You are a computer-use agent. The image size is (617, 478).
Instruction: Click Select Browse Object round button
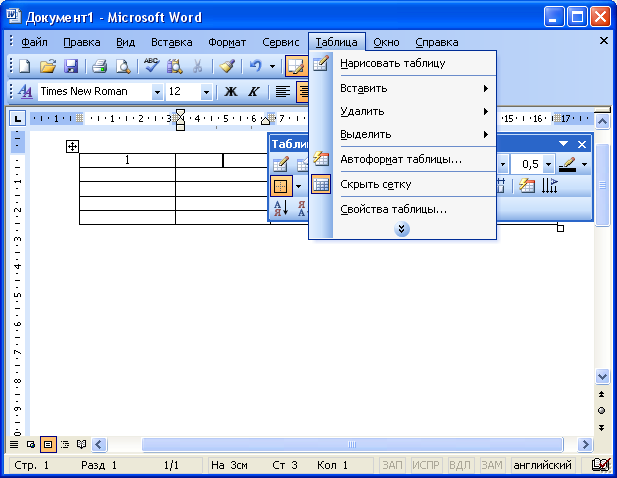click(x=601, y=411)
